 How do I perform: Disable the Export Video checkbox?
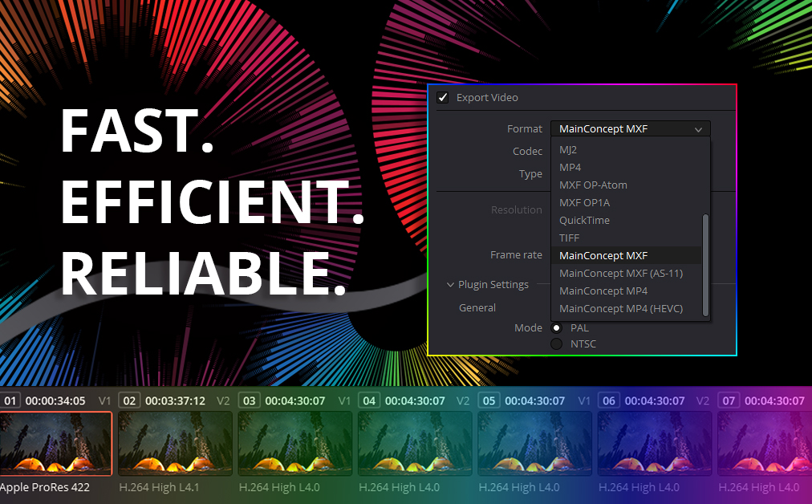pyautogui.click(x=443, y=97)
